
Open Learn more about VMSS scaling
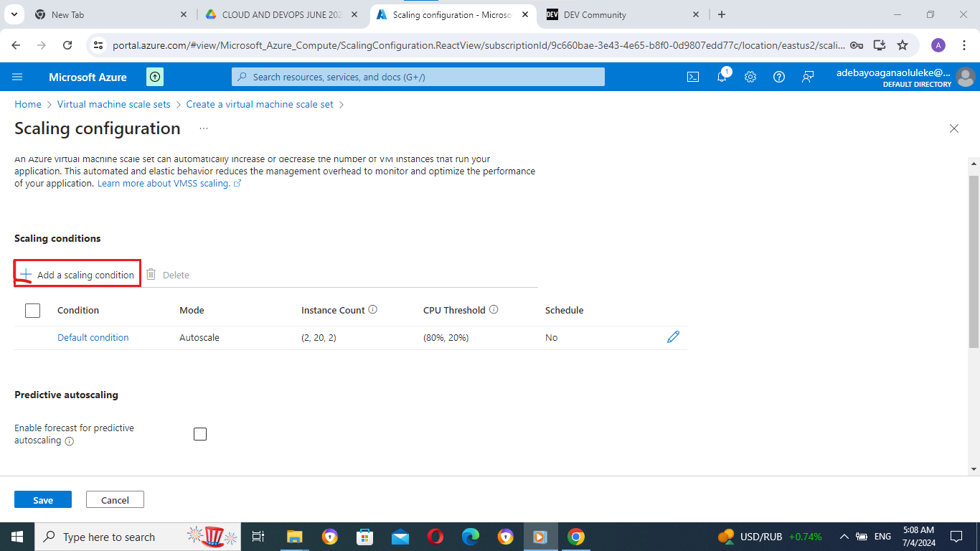click(169, 183)
